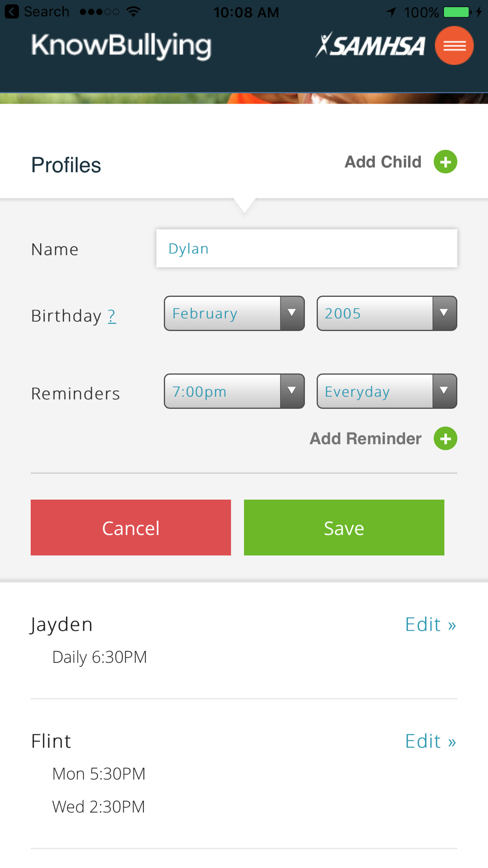The image size is (488, 868).
Task: Tap the green Add Child plus icon
Action: tap(445, 162)
